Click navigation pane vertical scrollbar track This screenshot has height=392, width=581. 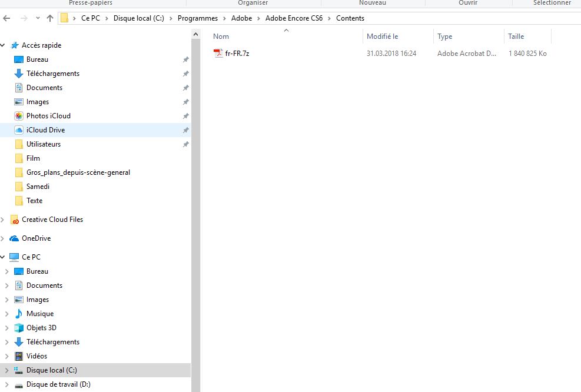click(x=195, y=215)
